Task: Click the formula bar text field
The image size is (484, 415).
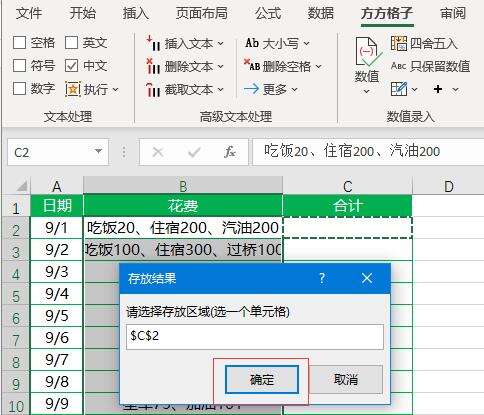Action: [x=368, y=152]
